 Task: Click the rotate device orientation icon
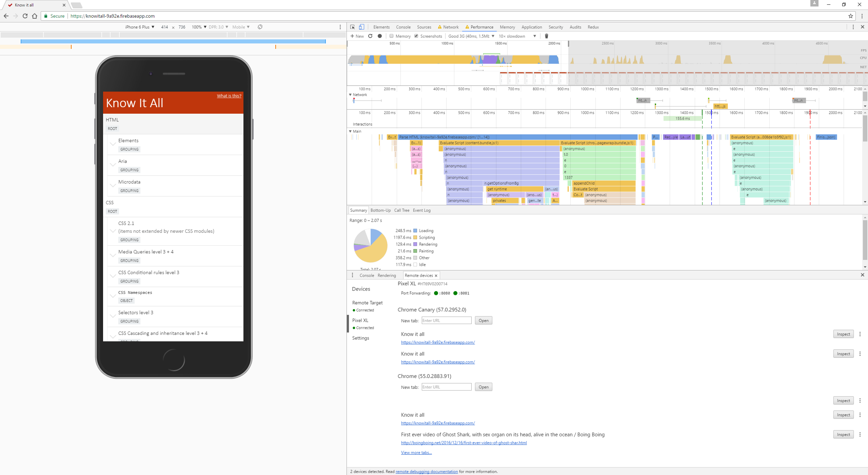click(x=260, y=27)
